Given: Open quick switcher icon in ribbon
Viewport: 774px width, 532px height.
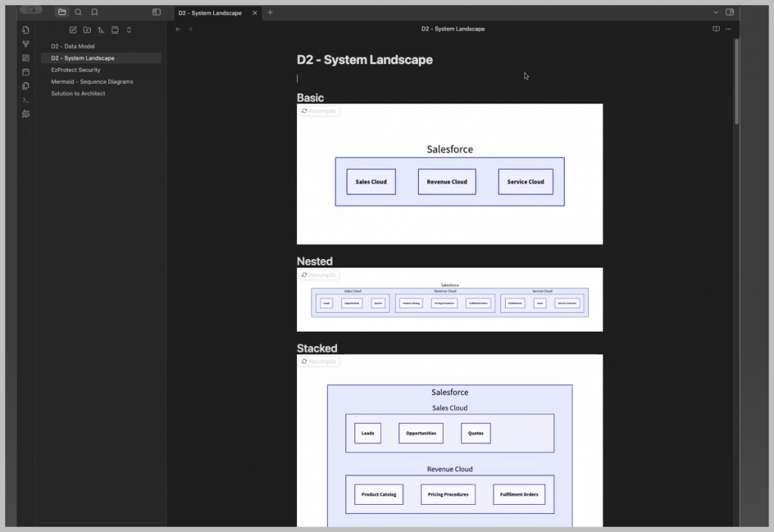Looking at the screenshot, I should (26, 30).
